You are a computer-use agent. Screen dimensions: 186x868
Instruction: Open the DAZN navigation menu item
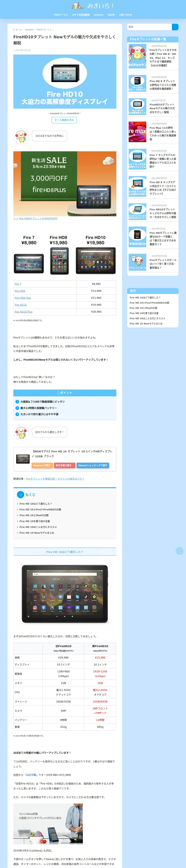(x=111, y=15)
